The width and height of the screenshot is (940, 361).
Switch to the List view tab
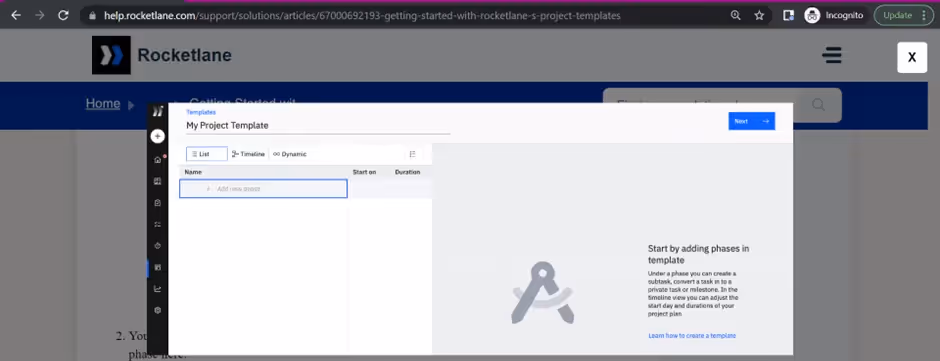(207, 154)
